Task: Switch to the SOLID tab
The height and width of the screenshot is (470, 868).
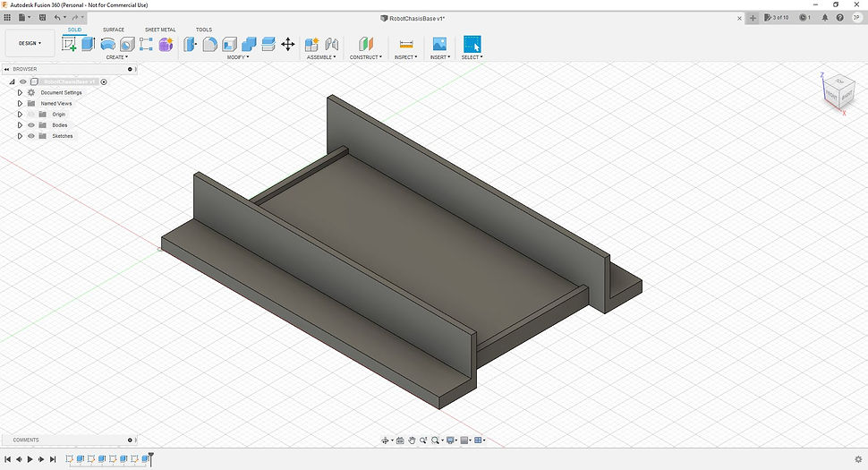Action: 75,30
